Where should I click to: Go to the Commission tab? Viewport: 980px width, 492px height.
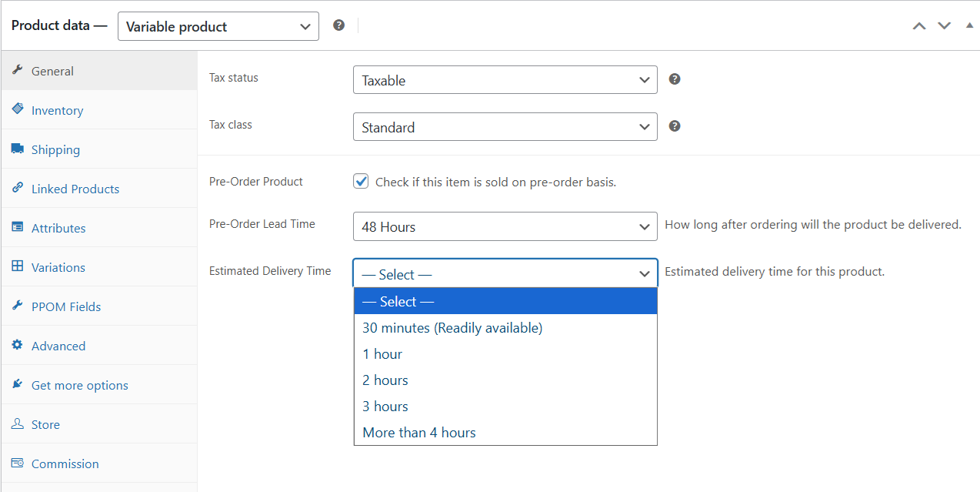click(x=65, y=464)
